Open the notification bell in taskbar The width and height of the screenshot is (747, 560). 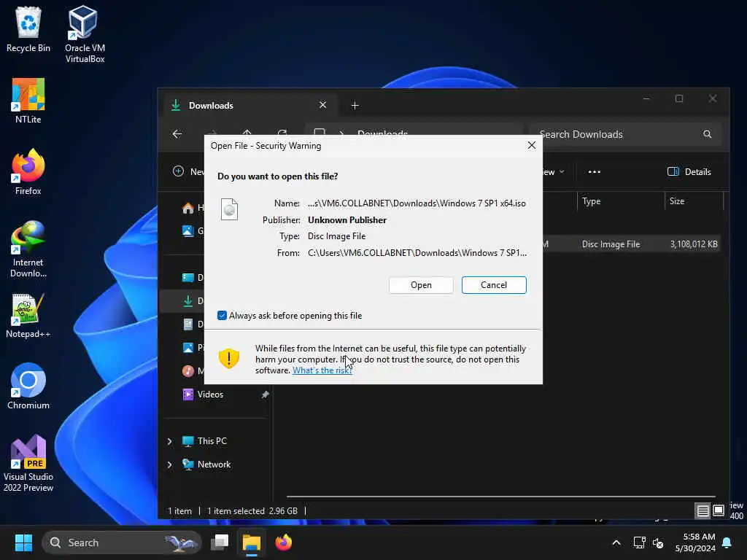click(x=727, y=542)
